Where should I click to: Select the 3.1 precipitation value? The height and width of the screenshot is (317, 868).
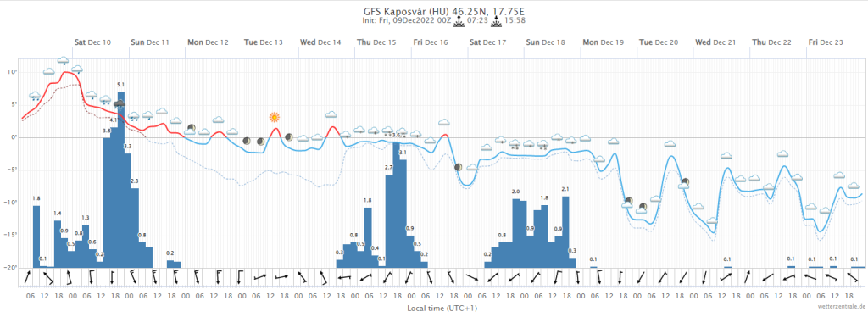pyautogui.click(x=403, y=152)
